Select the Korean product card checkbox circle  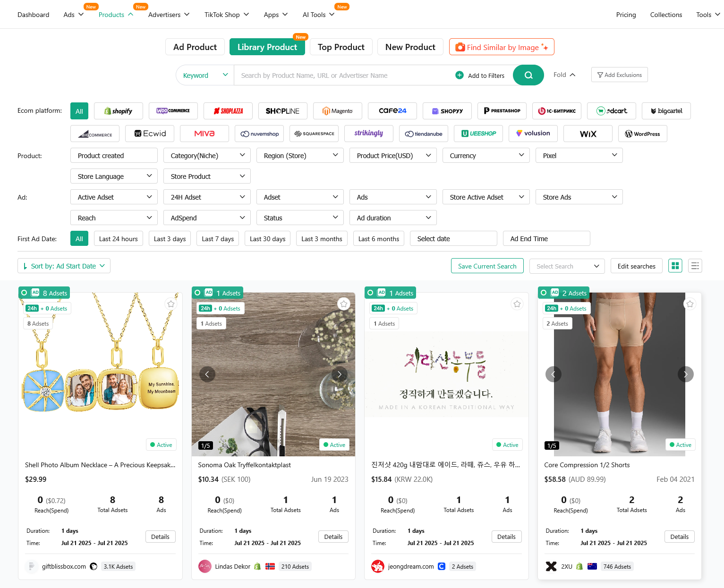370,293
